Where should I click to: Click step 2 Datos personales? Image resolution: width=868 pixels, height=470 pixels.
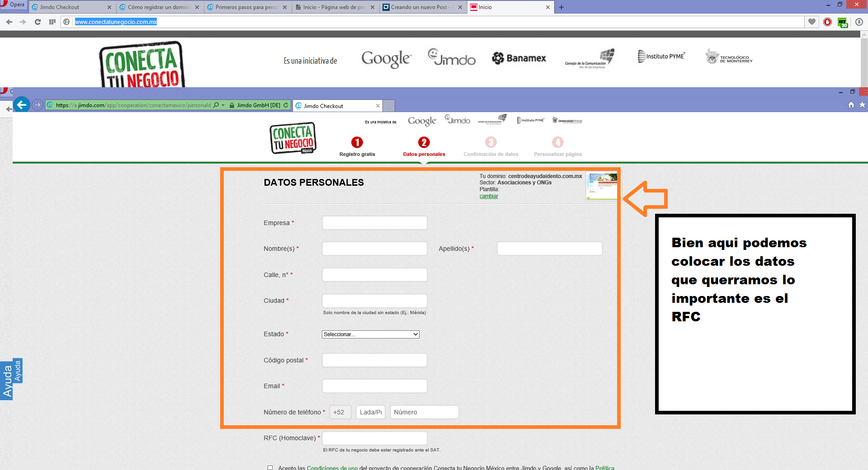tap(424, 146)
